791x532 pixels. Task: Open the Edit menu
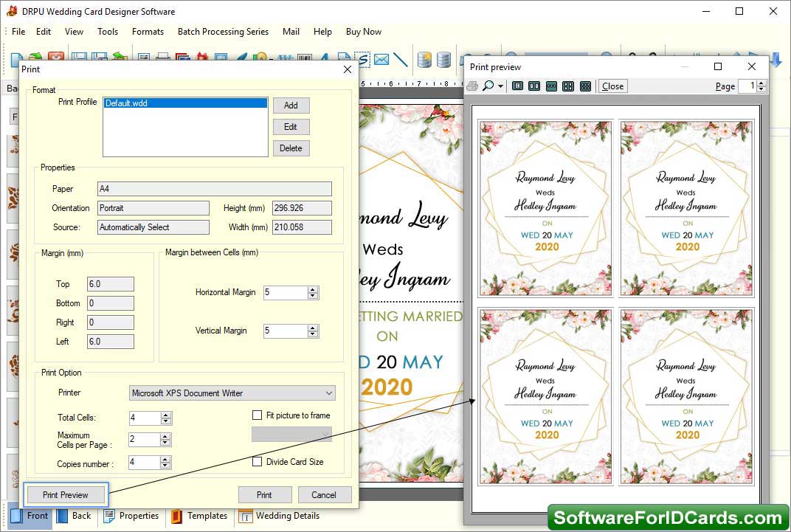point(44,31)
